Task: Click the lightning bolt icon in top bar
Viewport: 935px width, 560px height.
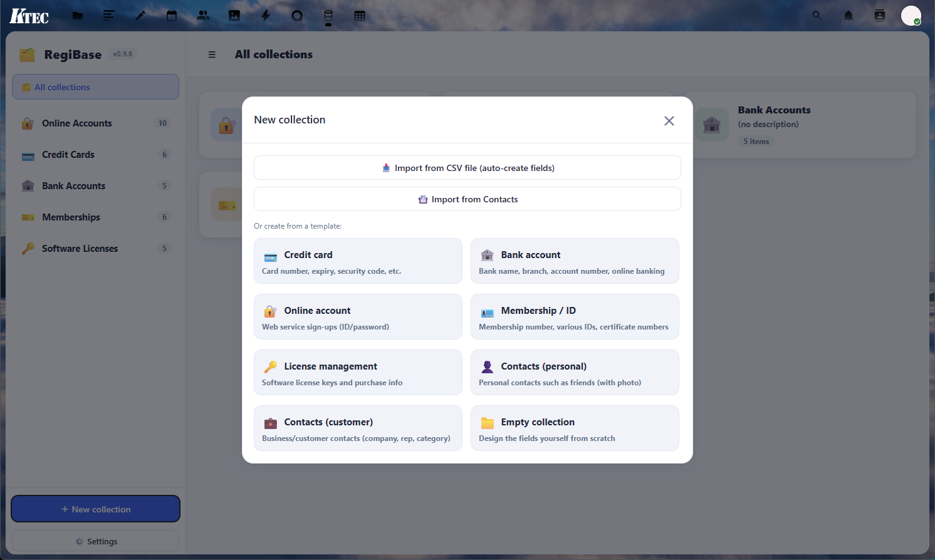Action: [266, 16]
